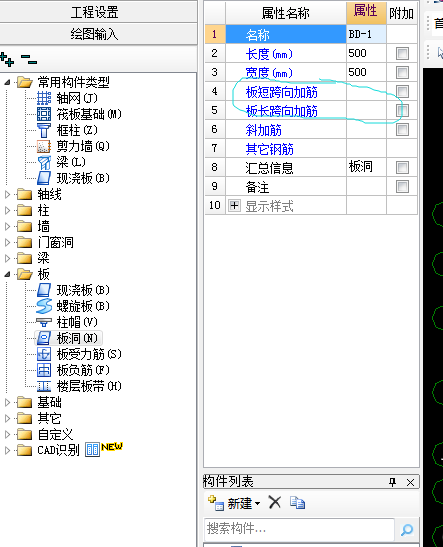Switch to the 绘图输入 tab
Screen dimensions: 443x547
pos(98,34)
